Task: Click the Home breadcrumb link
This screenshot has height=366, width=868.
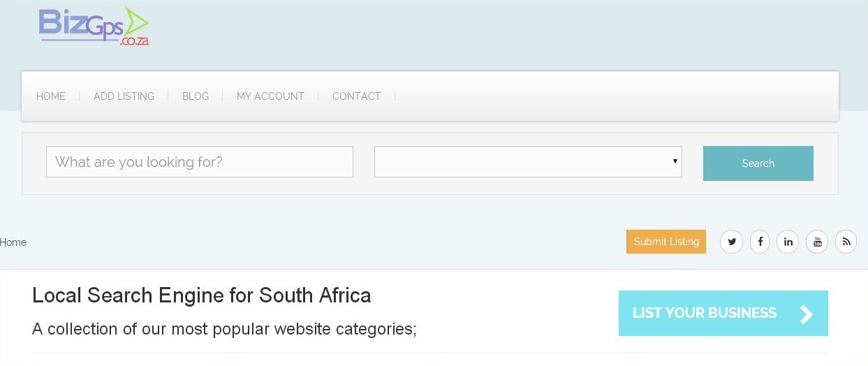Action: coord(13,242)
